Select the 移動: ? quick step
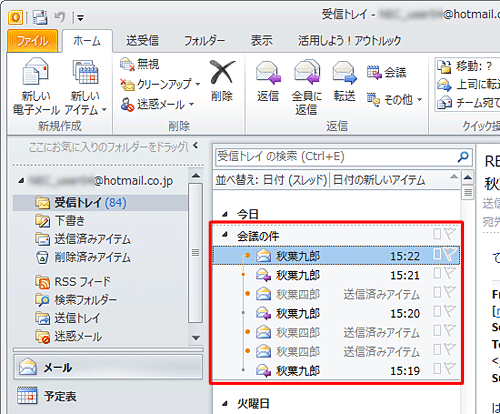500x414 pixels. coord(467,66)
